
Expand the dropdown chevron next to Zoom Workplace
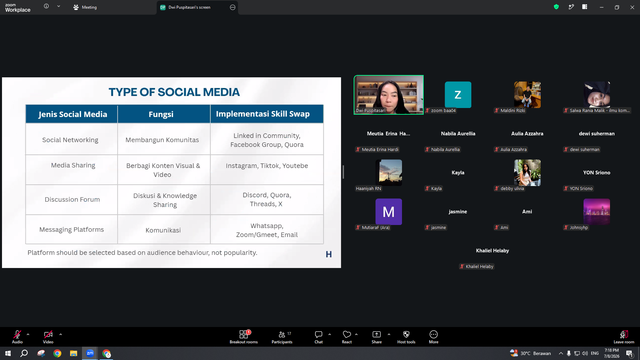(58, 7)
